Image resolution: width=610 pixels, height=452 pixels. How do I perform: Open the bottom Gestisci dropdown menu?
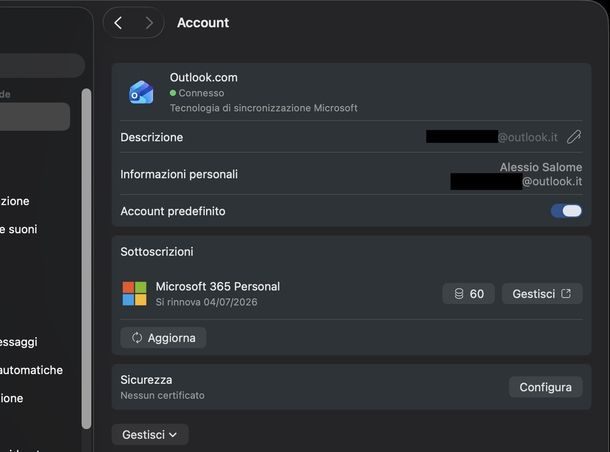[x=150, y=434]
